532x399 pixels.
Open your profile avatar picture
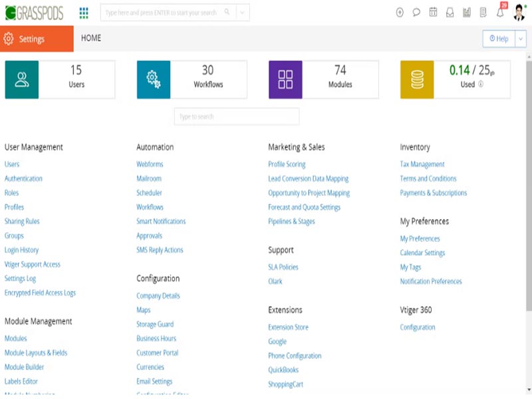point(518,11)
